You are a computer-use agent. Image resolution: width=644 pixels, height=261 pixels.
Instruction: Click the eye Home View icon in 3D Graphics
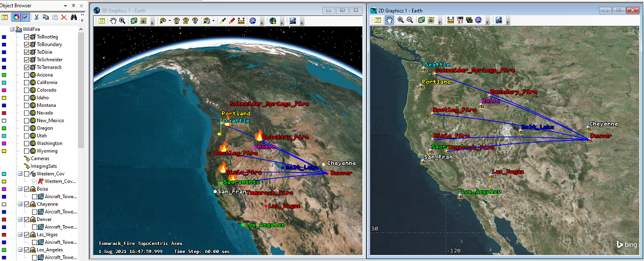tap(177, 21)
